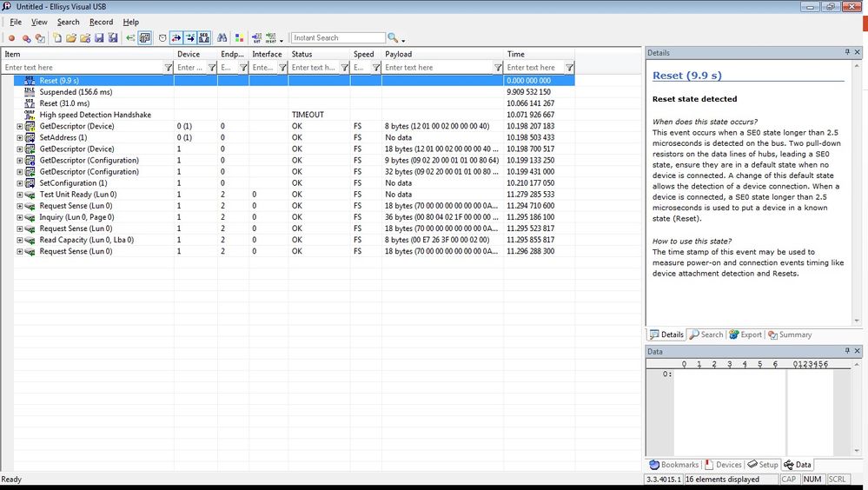The image size is (868, 490).
Task: Click the Item column filter funnel icon
Action: tap(168, 68)
